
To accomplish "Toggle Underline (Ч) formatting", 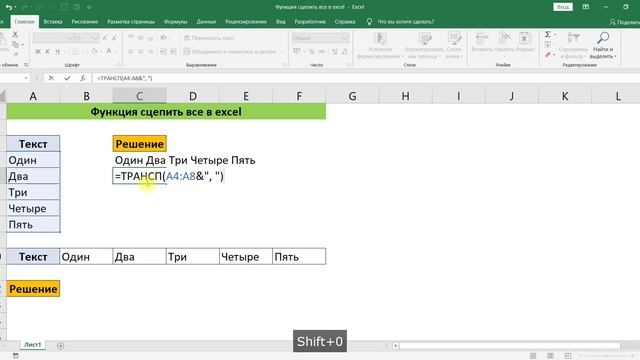I will (x=57, y=51).
